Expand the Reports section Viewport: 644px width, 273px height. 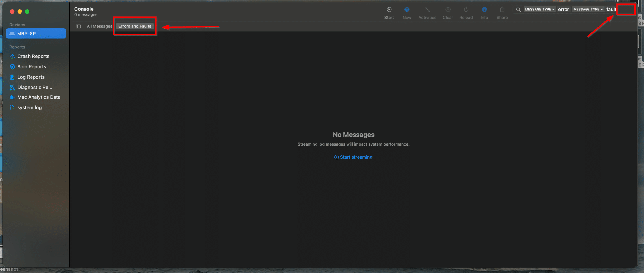click(17, 47)
